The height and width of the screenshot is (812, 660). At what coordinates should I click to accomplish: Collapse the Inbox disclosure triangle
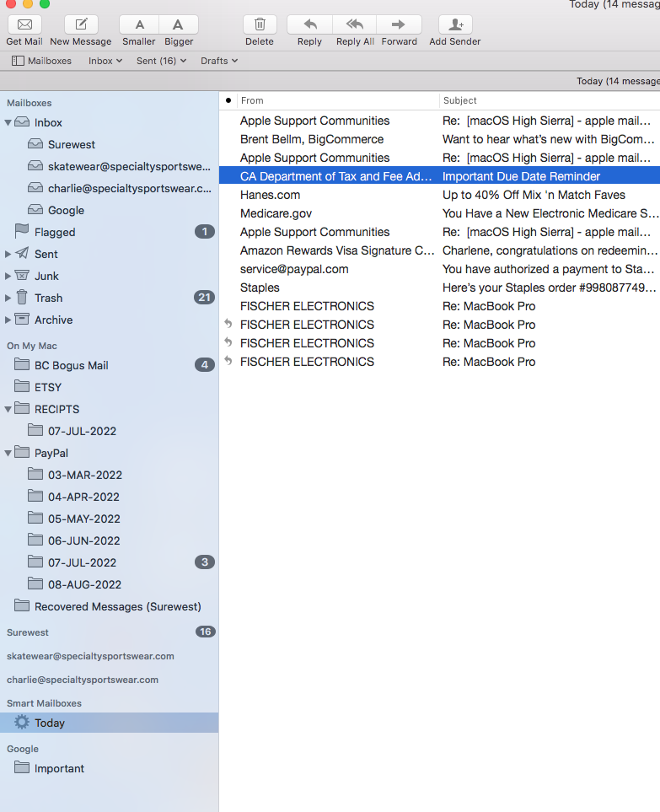(x=8, y=123)
